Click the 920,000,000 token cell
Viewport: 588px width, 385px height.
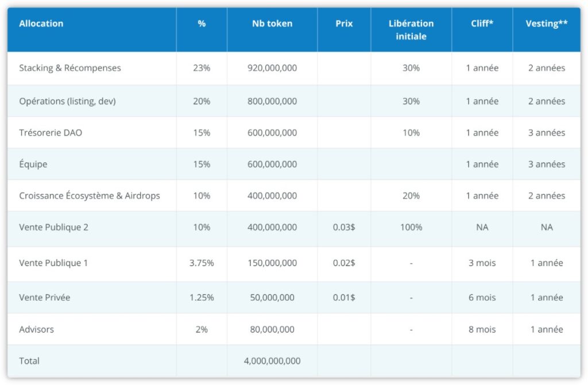click(x=272, y=68)
